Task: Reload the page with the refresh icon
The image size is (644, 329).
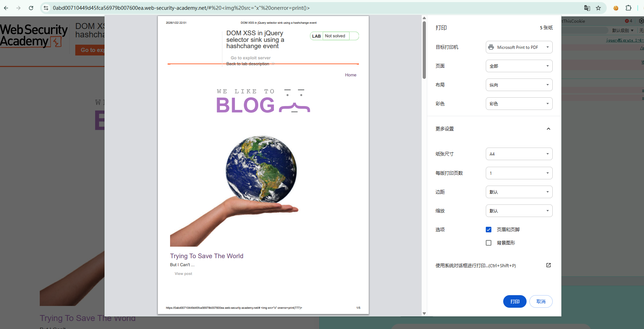Action: [x=31, y=8]
